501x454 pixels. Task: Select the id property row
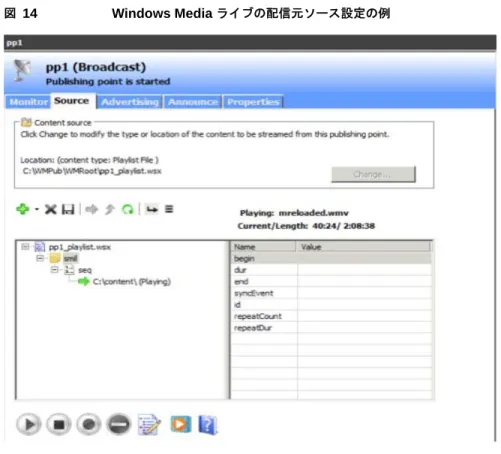tap(331, 305)
